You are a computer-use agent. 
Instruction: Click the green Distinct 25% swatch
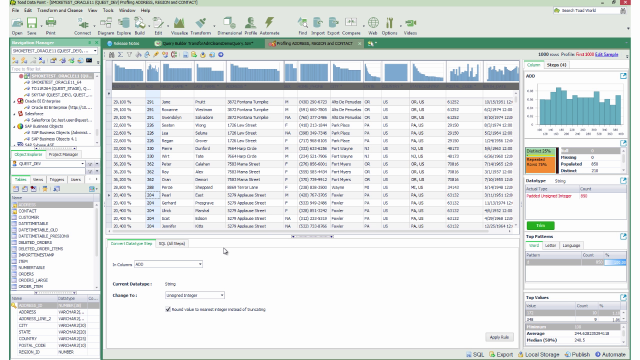pos(540,151)
